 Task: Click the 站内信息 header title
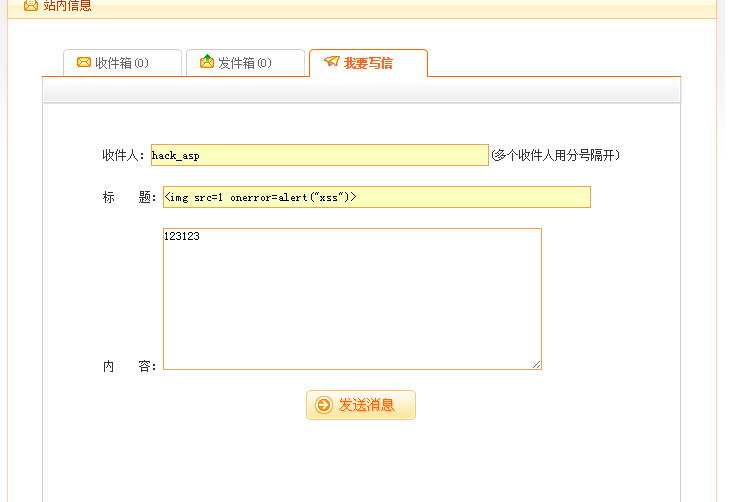tap(67, 6)
